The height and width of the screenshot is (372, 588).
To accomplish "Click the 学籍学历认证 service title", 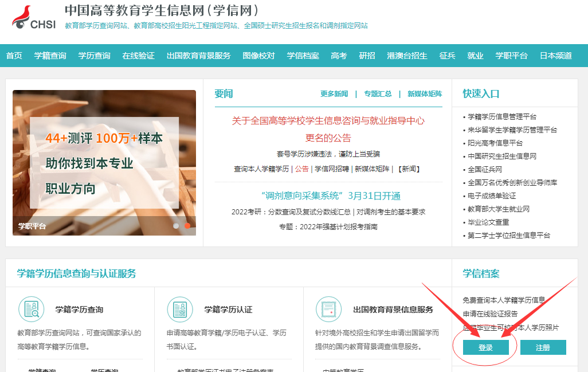I will point(228,310).
